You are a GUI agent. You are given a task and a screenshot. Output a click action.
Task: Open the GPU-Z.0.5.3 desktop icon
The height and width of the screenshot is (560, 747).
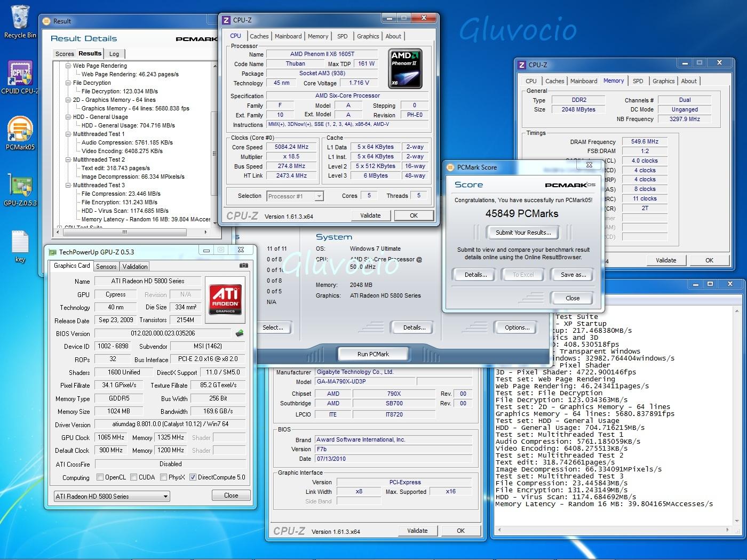20,189
